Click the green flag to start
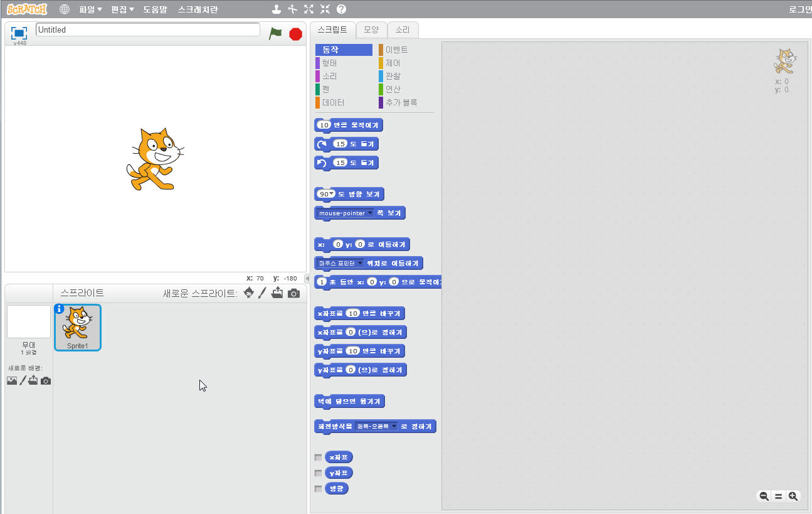The width and height of the screenshot is (812, 514). tap(275, 33)
